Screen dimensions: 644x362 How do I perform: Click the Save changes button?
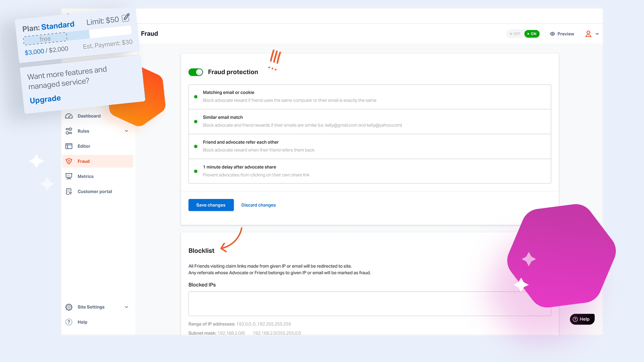click(211, 205)
